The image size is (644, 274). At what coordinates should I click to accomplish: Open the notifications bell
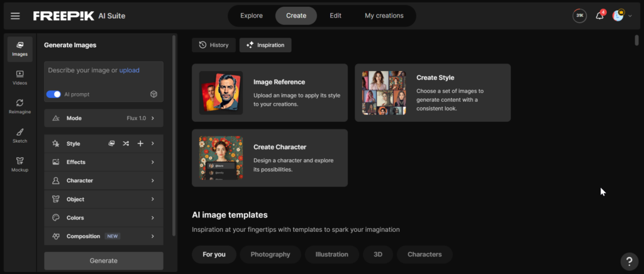tap(599, 16)
